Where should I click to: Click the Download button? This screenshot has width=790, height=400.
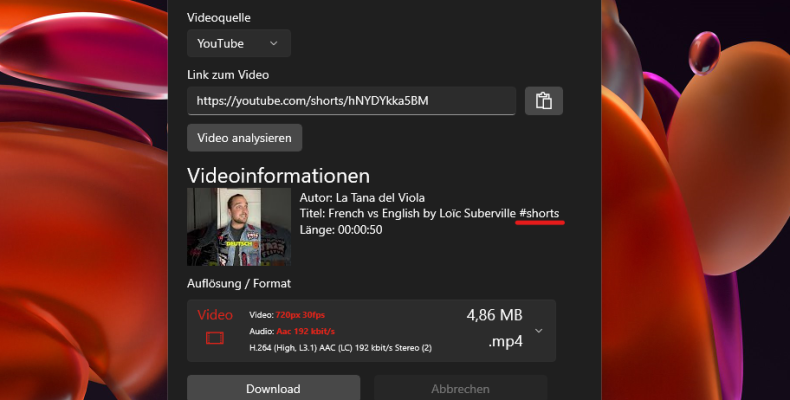point(273,388)
